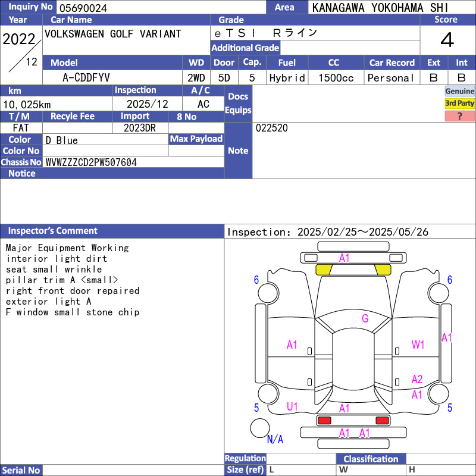Click the spare tire circle marked N/A
The width and height of the screenshot is (476, 476).
pyautogui.click(x=260, y=428)
